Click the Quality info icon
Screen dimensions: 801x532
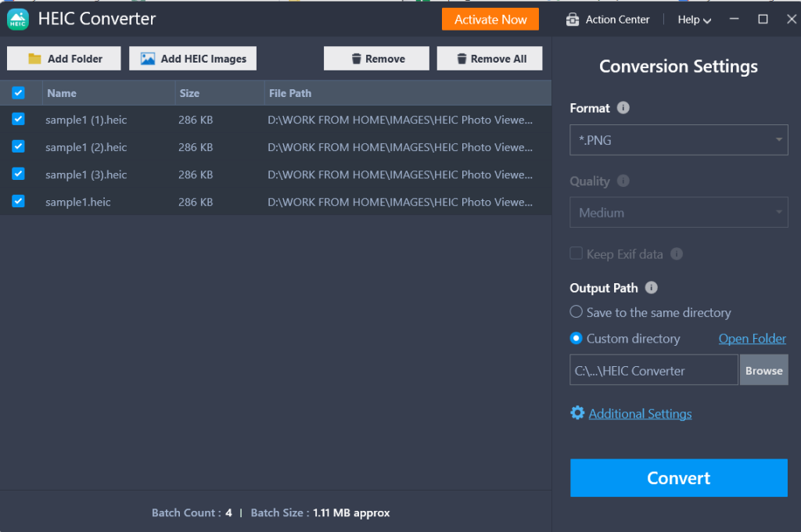click(x=623, y=181)
